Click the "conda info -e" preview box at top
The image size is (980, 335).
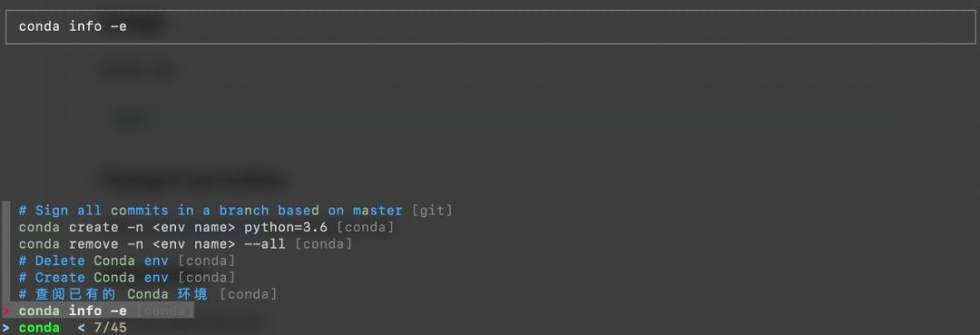pyautogui.click(x=490, y=27)
